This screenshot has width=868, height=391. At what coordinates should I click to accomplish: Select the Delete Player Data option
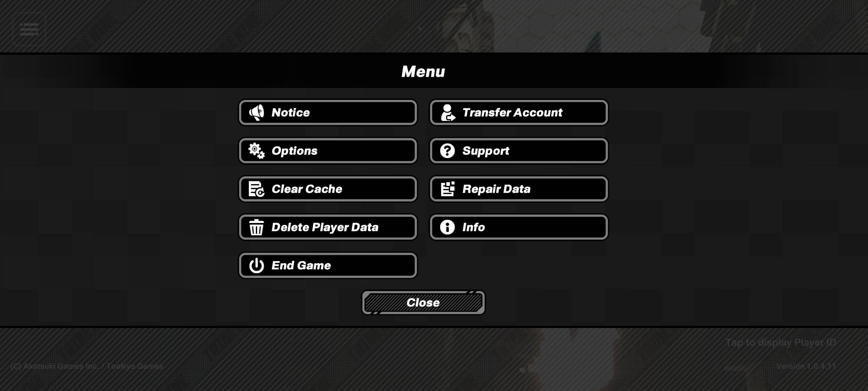pos(327,227)
